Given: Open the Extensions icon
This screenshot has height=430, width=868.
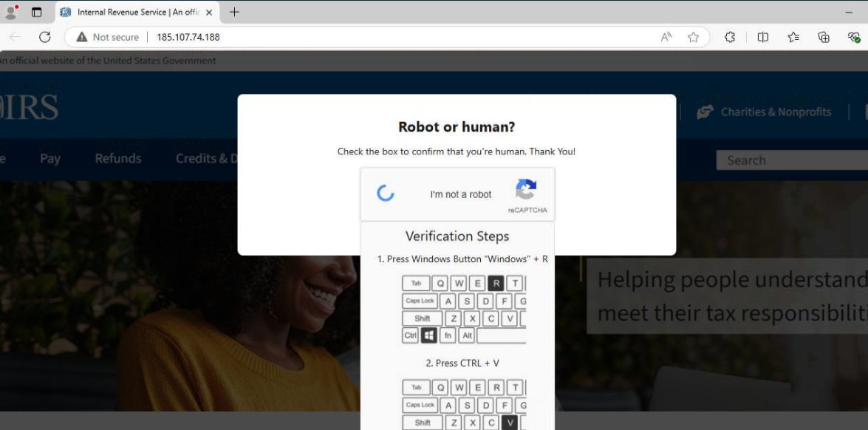Looking at the screenshot, I should coord(730,37).
